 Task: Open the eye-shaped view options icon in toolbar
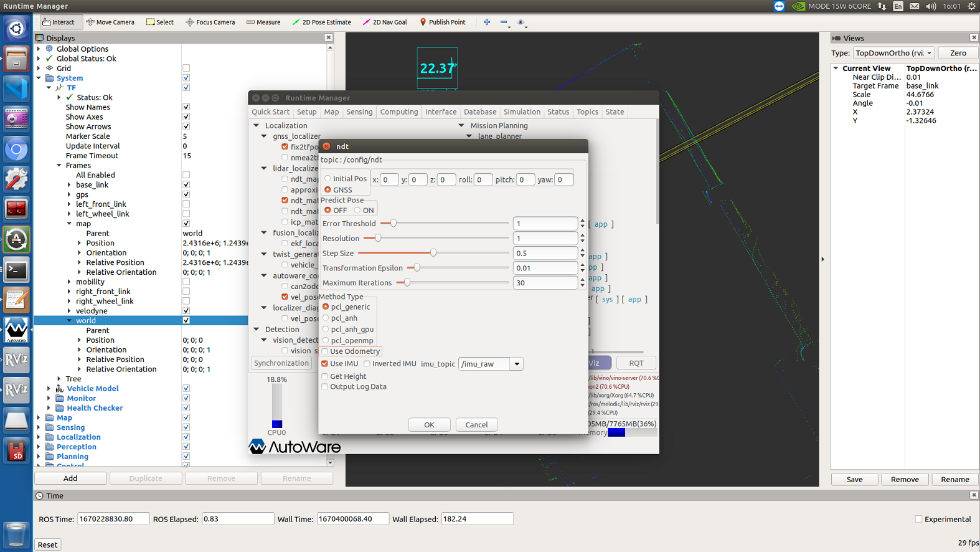522,22
